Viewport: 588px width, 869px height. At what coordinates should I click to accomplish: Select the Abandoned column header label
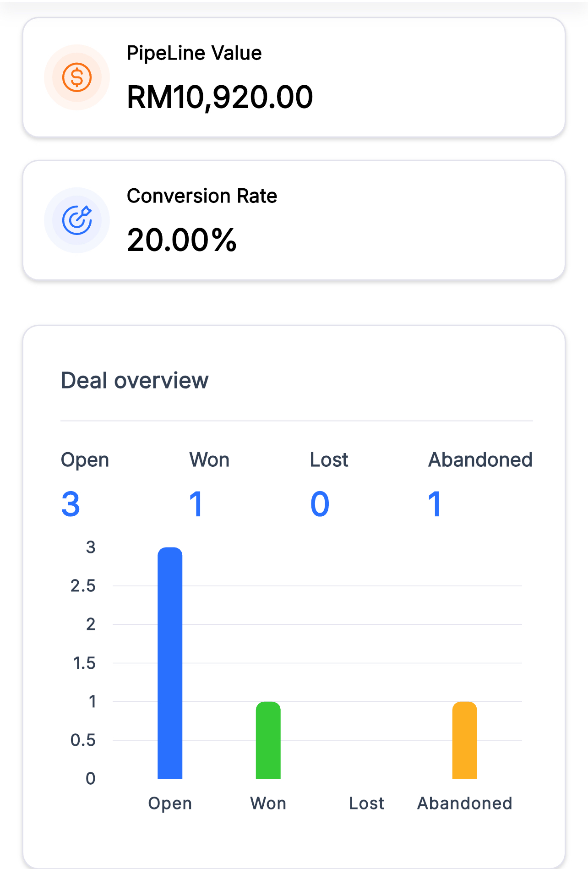480,459
